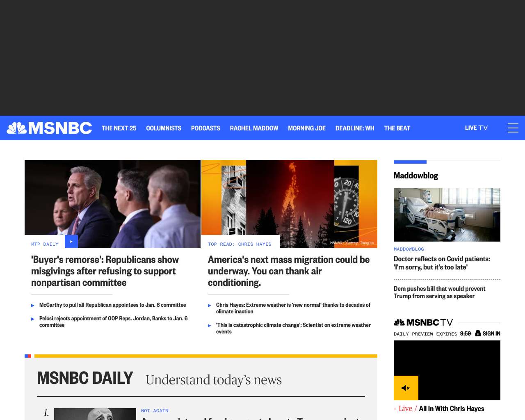
Task: Open the Podcasts menu item
Action: pos(205,128)
